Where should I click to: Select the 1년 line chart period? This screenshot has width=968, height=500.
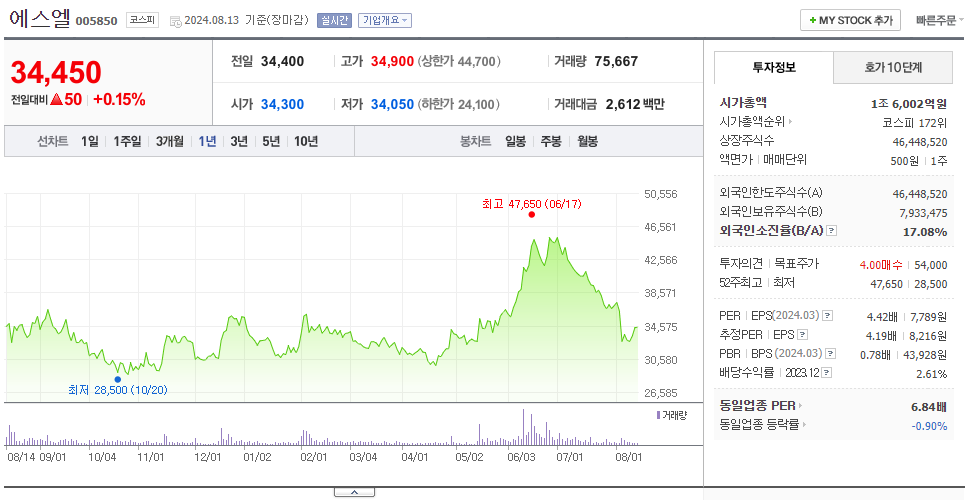[x=207, y=141]
